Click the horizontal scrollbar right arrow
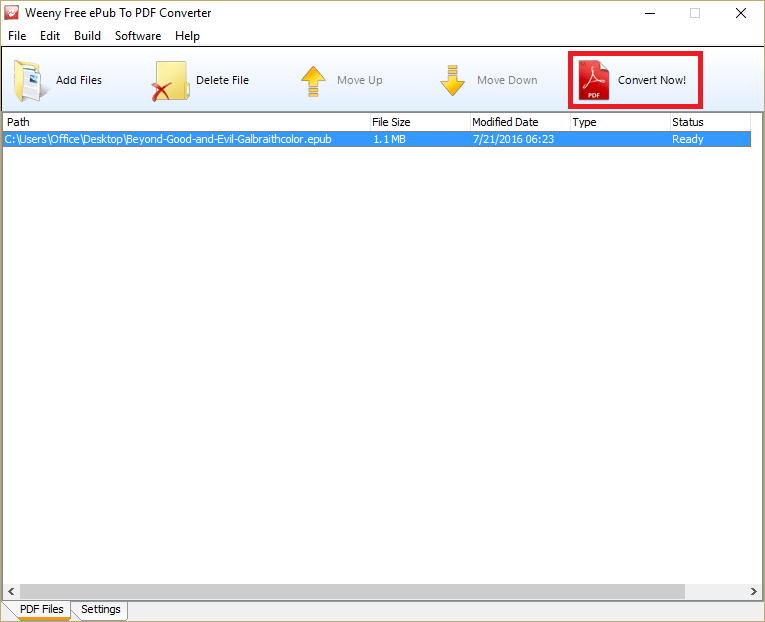This screenshot has height=622, width=765. click(754, 591)
